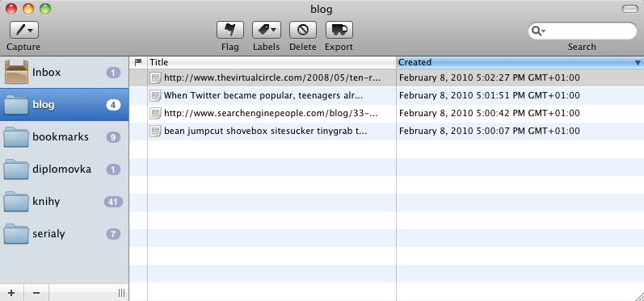Click the knihy folder icon
Screen dimensions: 644x301
[16, 202]
